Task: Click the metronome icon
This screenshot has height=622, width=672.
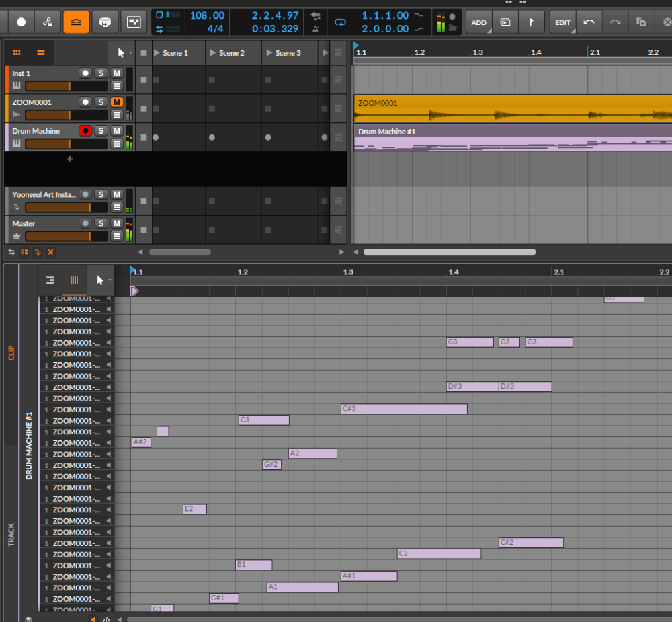Action: click(x=316, y=29)
